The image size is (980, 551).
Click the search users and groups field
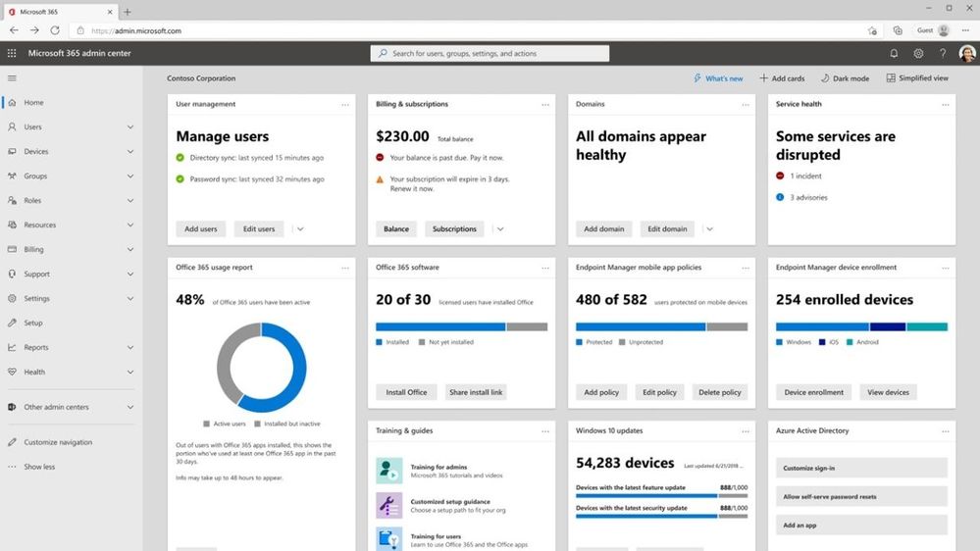[x=490, y=53]
